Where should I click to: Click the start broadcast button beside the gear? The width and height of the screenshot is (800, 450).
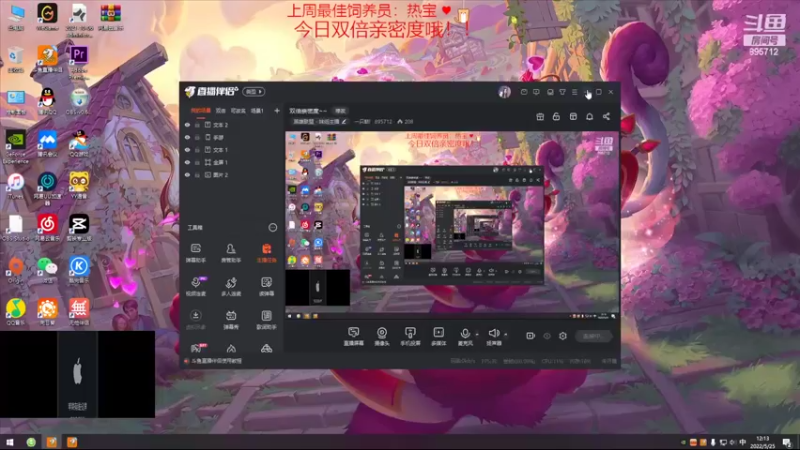tap(593, 336)
